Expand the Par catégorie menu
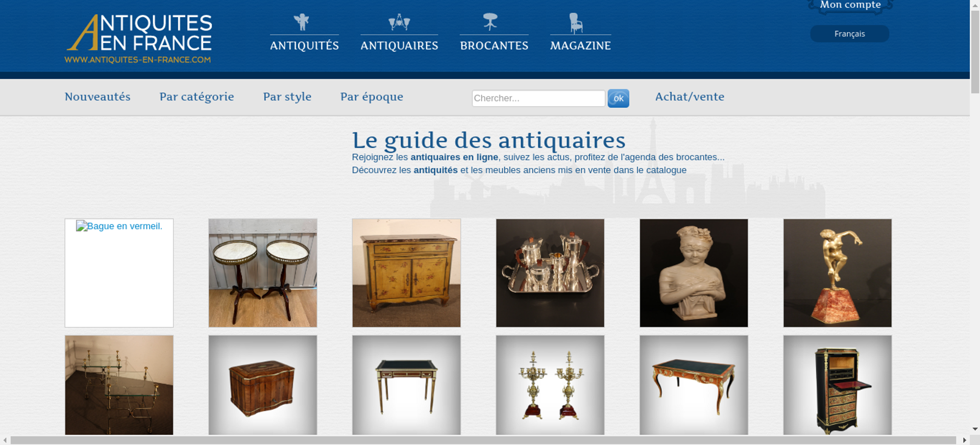The width and height of the screenshot is (980, 445). click(x=196, y=97)
